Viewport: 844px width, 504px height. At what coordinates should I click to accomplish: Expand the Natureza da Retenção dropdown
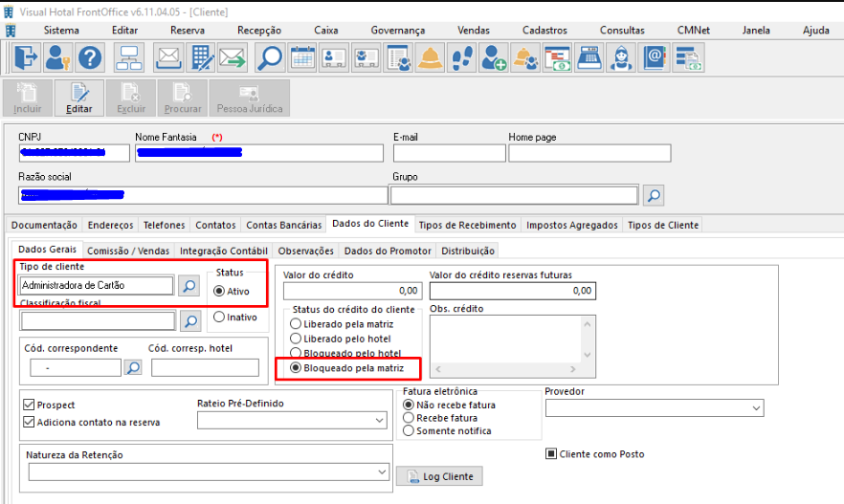coord(382,471)
